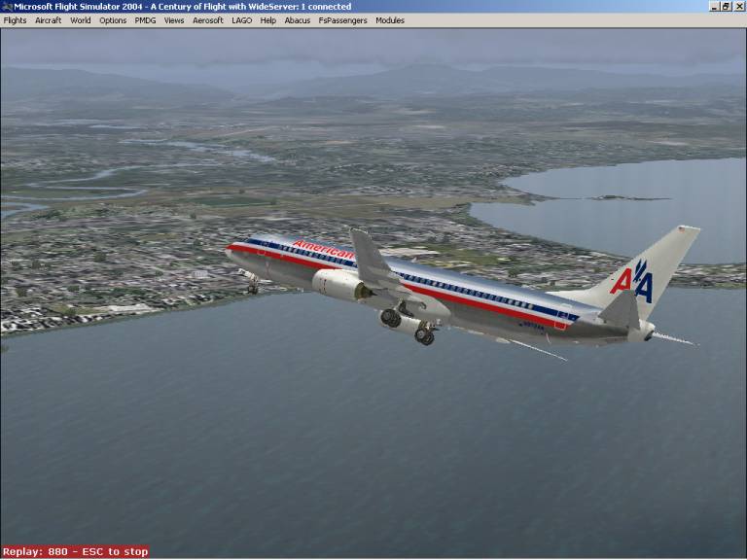Open the FsPassengers menu
The height and width of the screenshot is (560, 747).
(x=343, y=20)
